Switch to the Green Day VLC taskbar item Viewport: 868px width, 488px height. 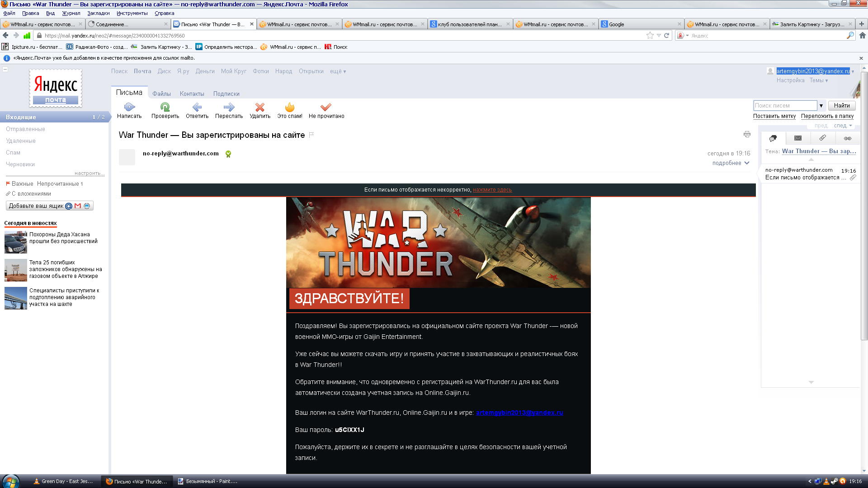coord(64,481)
